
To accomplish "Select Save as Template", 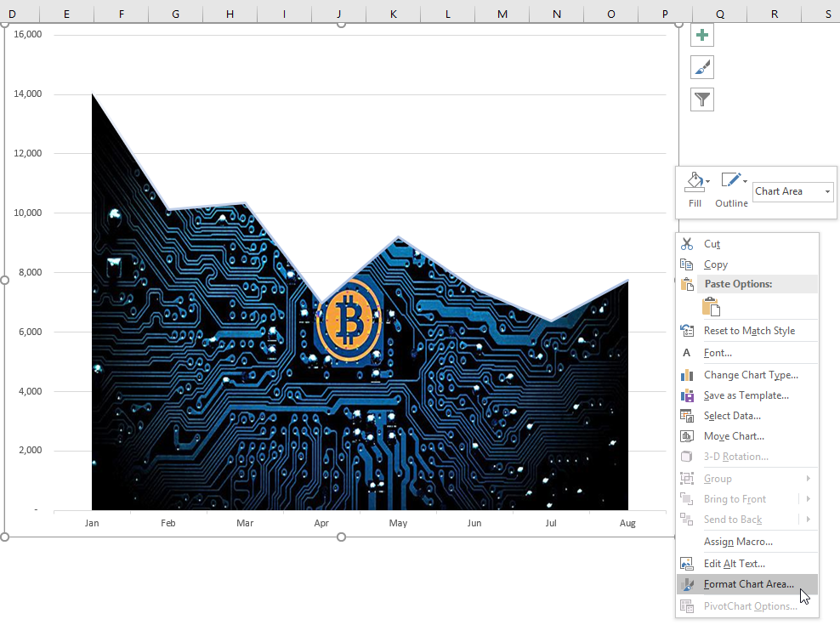I will [746, 395].
